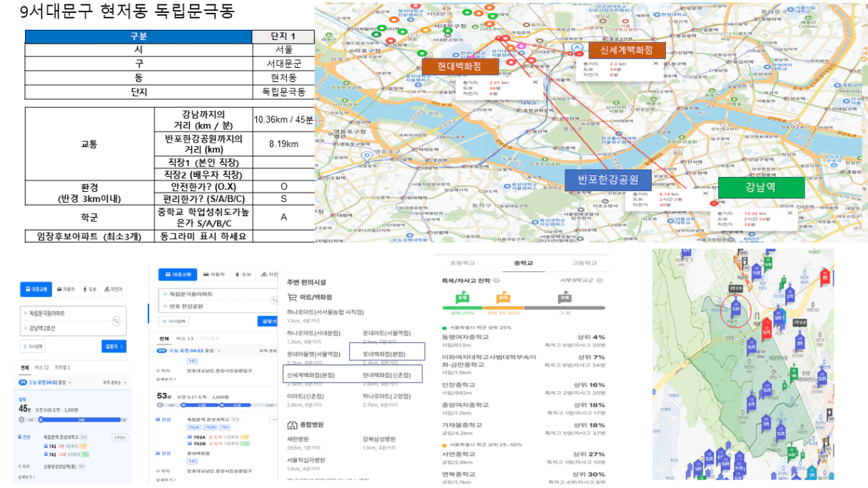
Task: Reset with 다시입력 in 강남역 route panel
Action: [33, 346]
